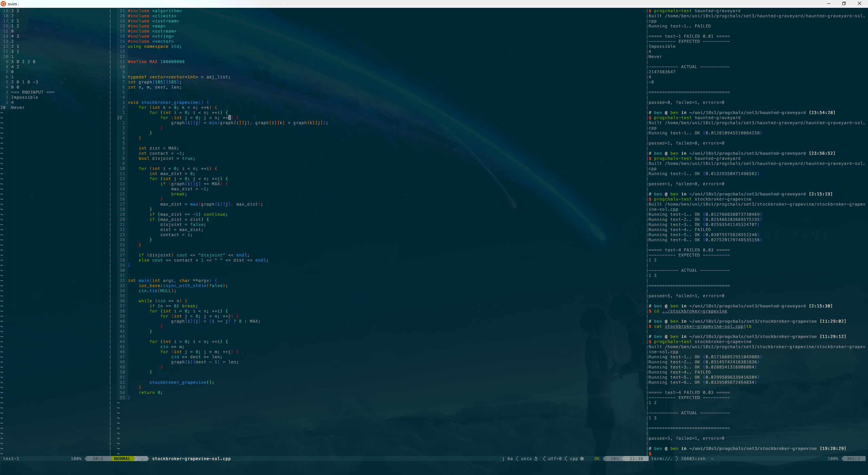This screenshot has height=475, width=868.
Task: Click the 28% scroll progress segment
Action: [614, 459]
